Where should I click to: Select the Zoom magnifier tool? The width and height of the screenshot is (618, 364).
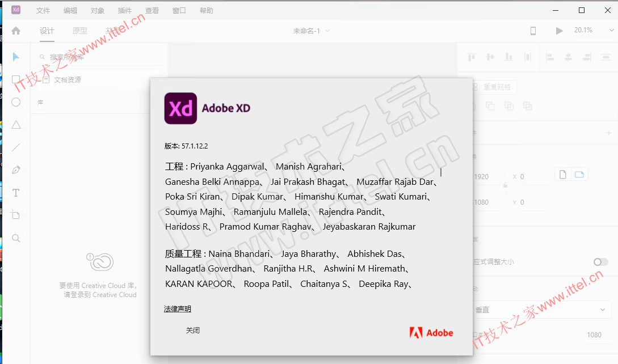coord(16,238)
